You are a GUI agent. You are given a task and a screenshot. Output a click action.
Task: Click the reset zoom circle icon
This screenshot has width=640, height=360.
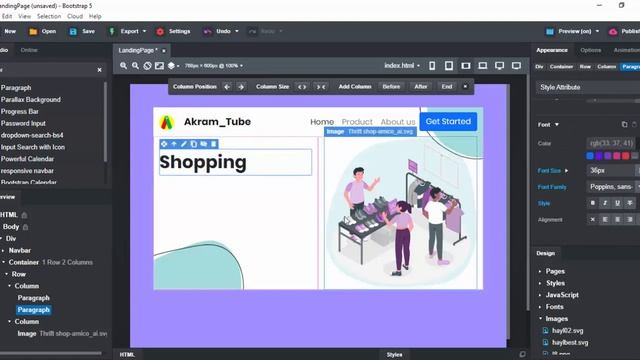tap(147, 66)
